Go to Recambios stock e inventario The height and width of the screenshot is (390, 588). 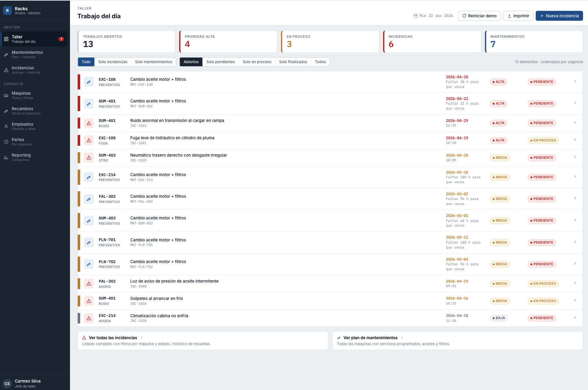[x=34, y=111]
